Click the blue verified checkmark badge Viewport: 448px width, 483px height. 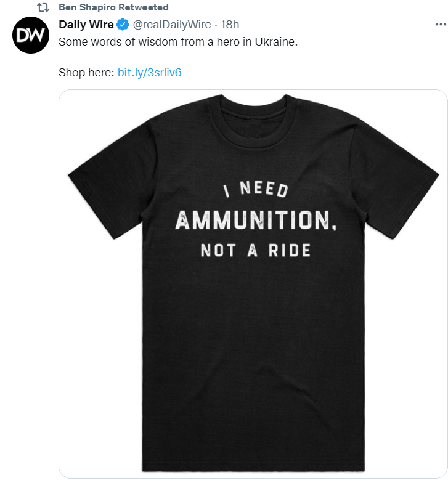click(x=122, y=25)
